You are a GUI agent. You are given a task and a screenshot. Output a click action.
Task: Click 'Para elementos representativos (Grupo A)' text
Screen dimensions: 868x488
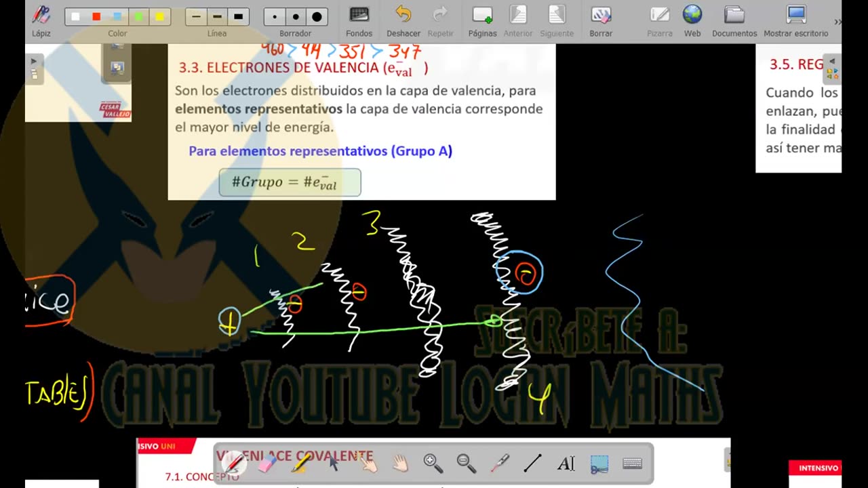(x=320, y=151)
